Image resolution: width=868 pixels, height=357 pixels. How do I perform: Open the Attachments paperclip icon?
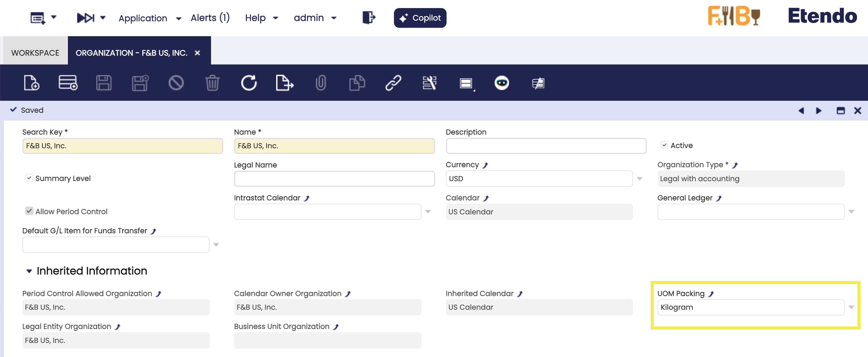click(x=320, y=83)
